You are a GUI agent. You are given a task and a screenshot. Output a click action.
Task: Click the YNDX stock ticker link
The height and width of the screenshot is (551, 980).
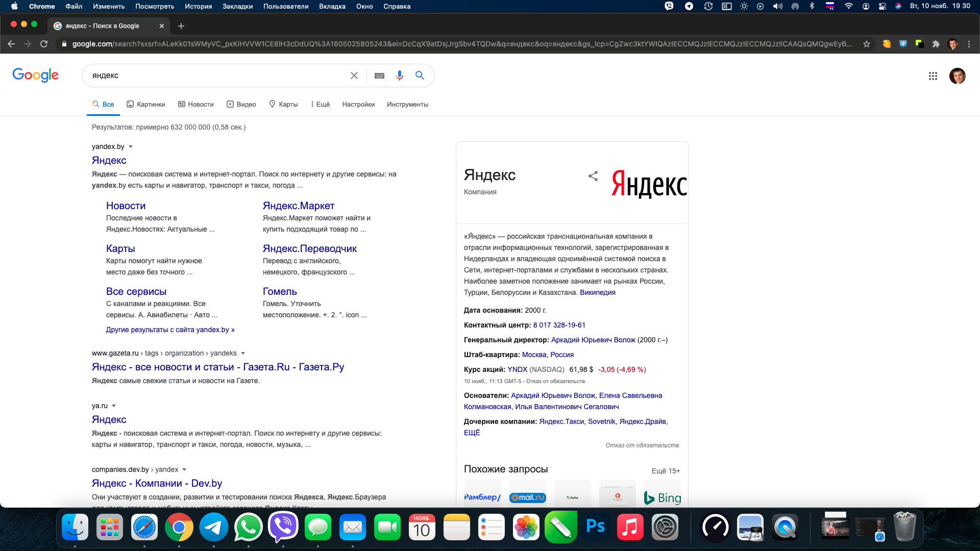coord(517,369)
